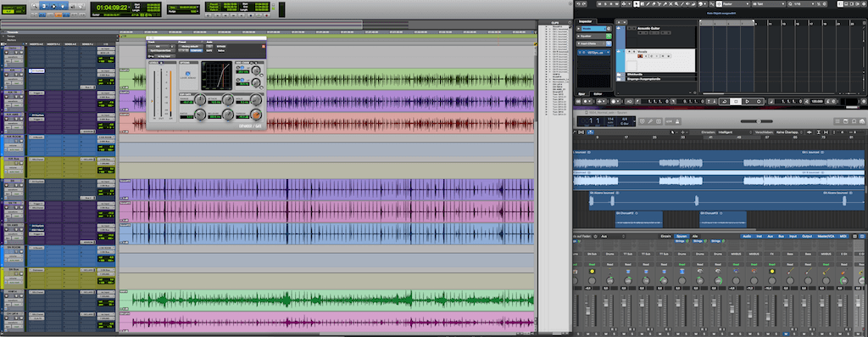Click the Pro Tools CLIPS list header

(x=555, y=23)
